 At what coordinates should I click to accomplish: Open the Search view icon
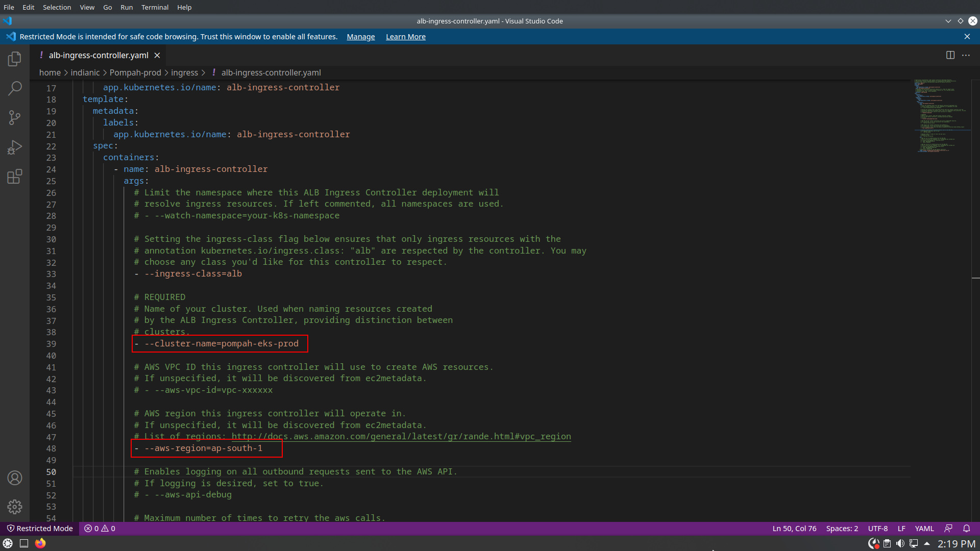pyautogui.click(x=14, y=88)
